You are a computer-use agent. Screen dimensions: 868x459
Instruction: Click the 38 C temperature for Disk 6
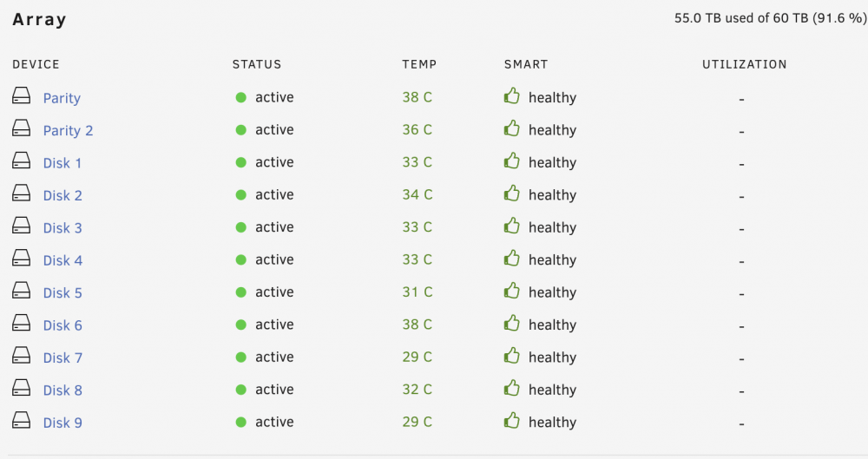point(418,325)
